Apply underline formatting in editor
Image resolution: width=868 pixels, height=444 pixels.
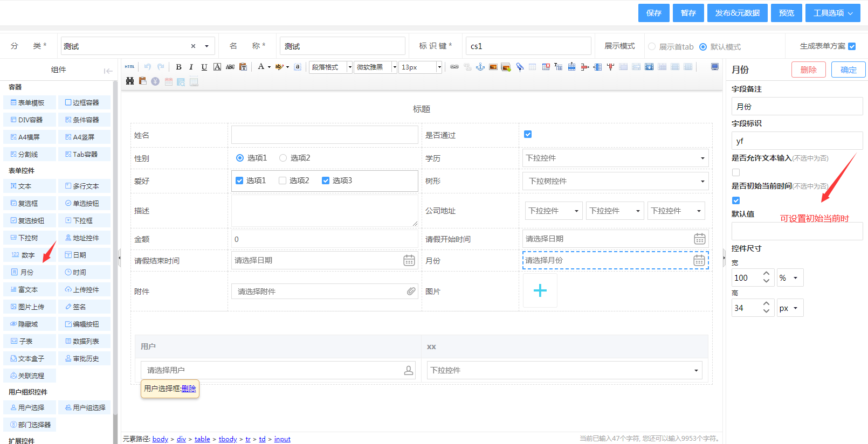[204, 67]
